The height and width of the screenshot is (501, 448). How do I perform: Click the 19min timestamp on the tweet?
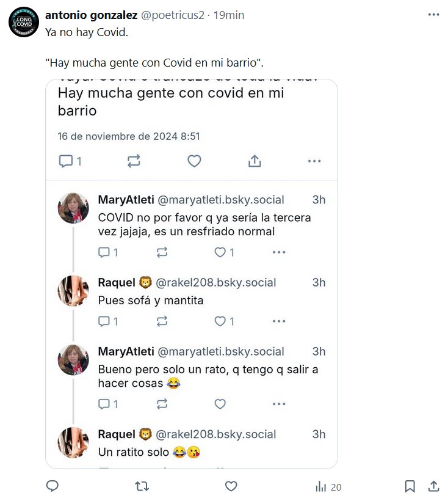[229, 15]
